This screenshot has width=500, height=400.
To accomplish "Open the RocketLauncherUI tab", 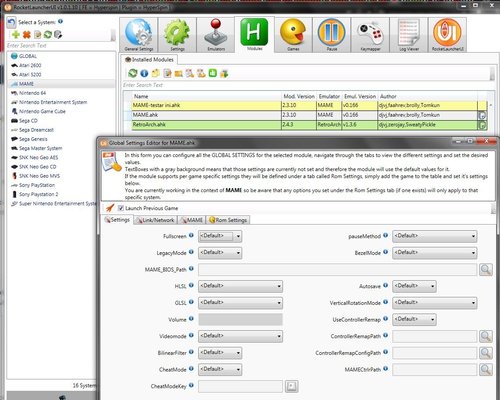I will pyautogui.click(x=447, y=35).
